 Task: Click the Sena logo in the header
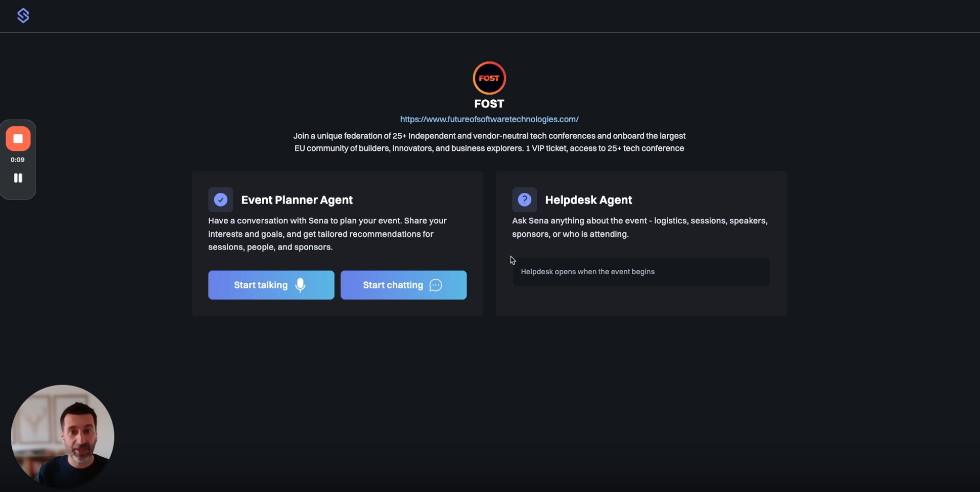tap(23, 16)
